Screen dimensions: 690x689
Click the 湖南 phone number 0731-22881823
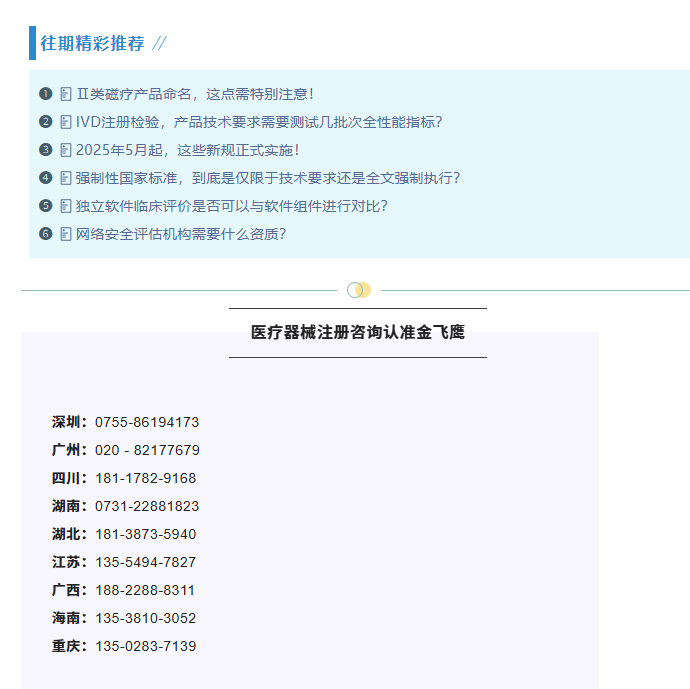[147, 506]
